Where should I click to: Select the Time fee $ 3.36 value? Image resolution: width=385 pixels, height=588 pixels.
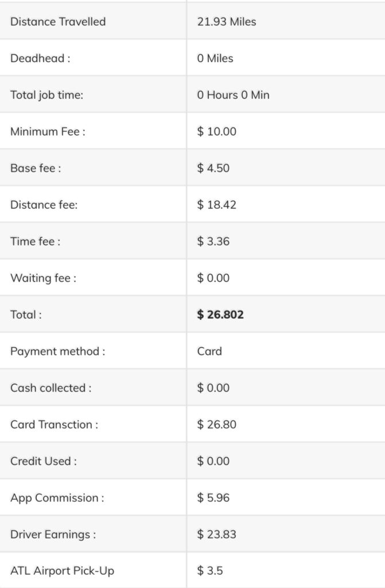(213, 241)
